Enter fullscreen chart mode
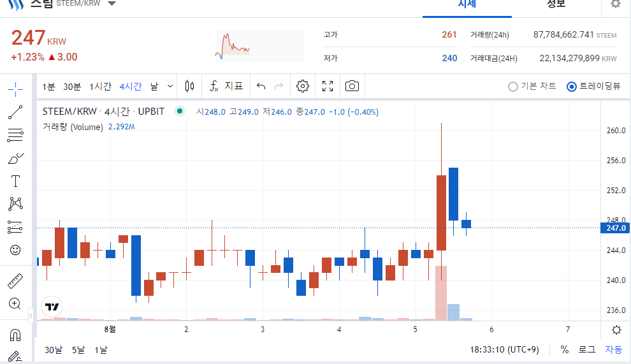 [328, 86]
